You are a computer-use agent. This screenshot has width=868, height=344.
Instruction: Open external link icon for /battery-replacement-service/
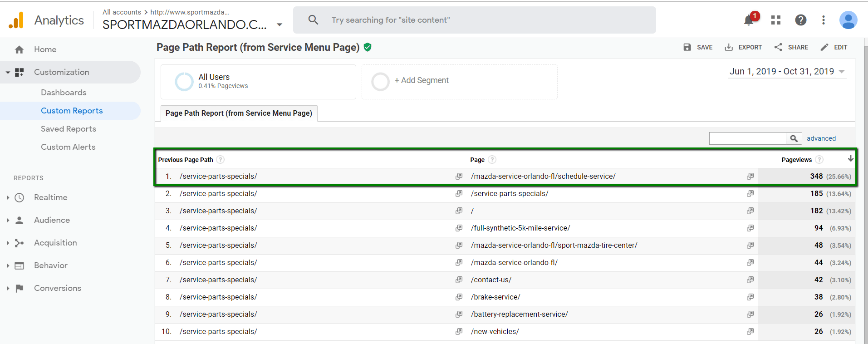pyautogui.click(x=750, y=314)
